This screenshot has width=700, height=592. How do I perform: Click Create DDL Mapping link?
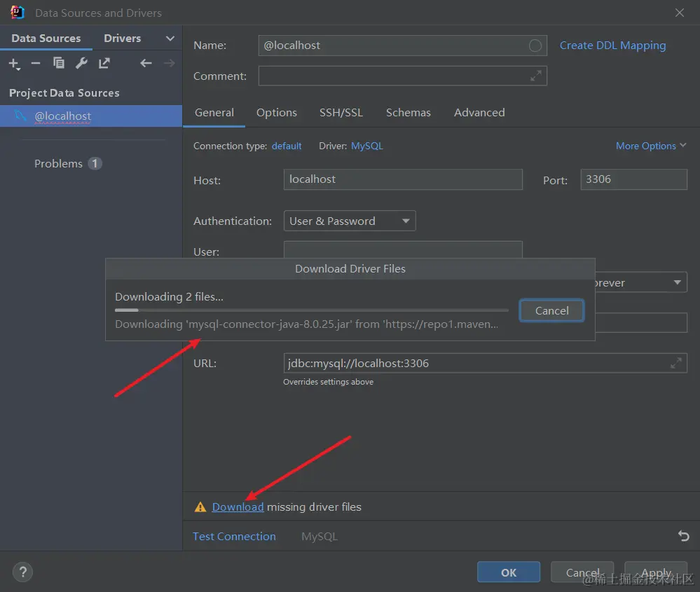coord(612,46)
